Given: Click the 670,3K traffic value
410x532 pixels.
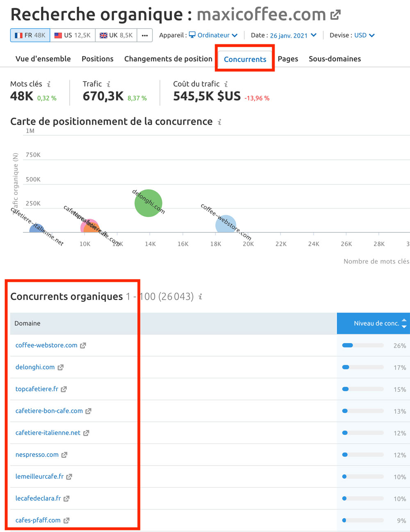Looking at the screenshot, I should pos(103,96).
